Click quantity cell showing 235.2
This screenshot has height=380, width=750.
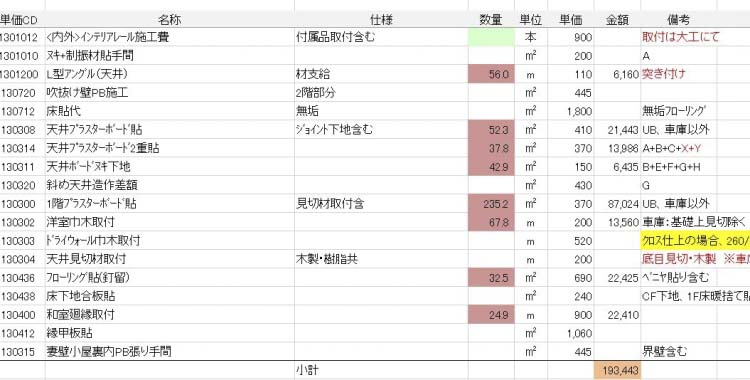491,204
